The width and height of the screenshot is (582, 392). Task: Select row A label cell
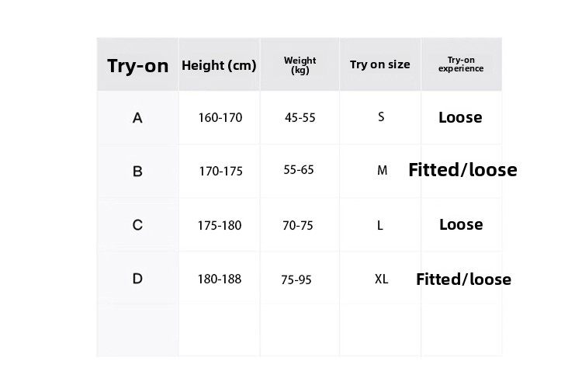click(x=137, y=118)
